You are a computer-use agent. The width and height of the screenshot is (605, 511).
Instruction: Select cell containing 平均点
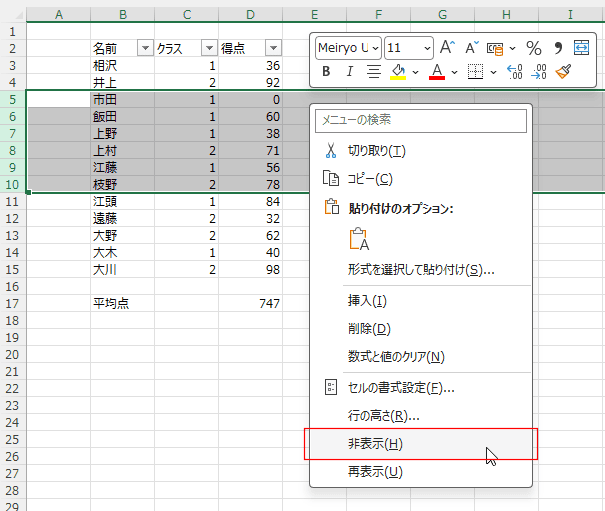click(x=123, y=303)
